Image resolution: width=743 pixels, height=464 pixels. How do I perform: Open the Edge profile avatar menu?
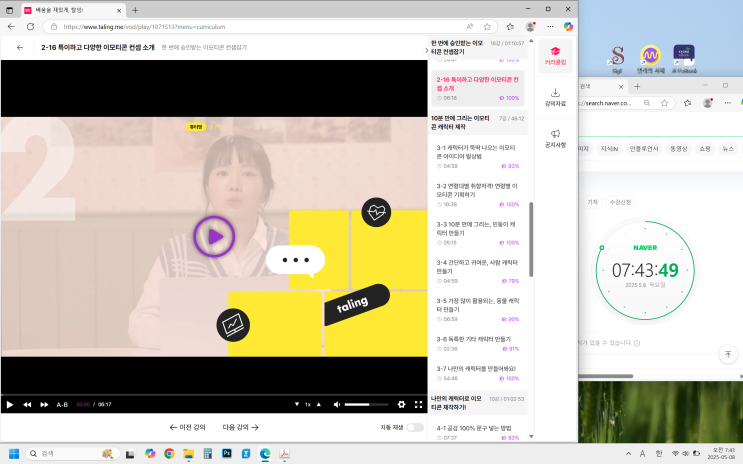click(x=530, y=27)
